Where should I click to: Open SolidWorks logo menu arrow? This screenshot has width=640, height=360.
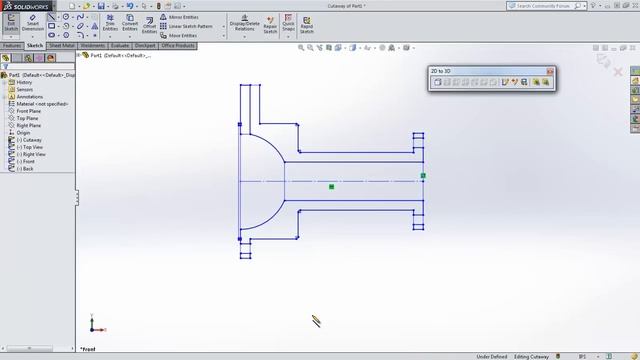55,6
